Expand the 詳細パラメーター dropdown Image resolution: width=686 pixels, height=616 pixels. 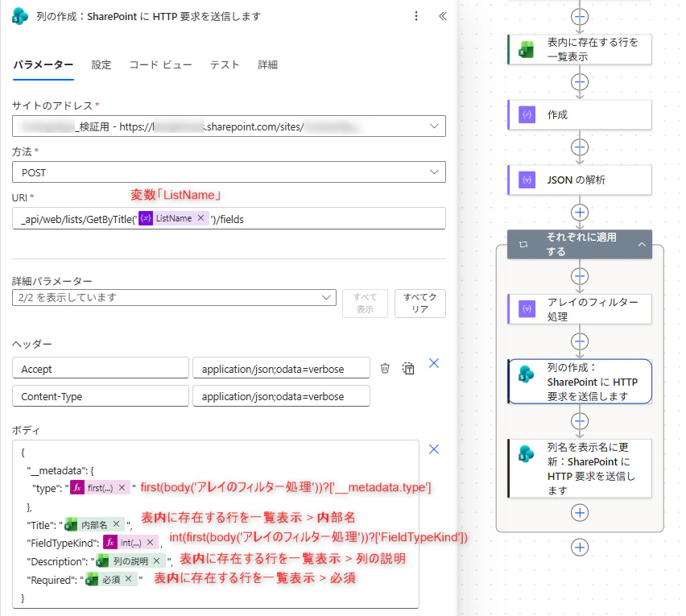pyautogui.click(x=174, y=297)
